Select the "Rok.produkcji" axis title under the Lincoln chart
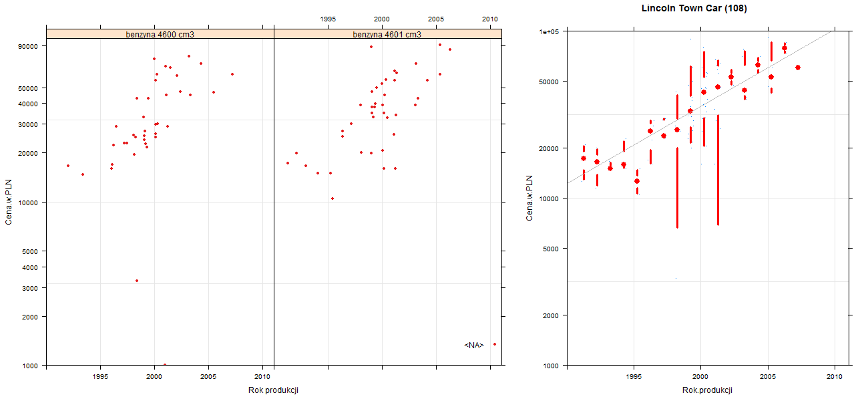This screenshot has height=401, width=868. tap(708, 390)
